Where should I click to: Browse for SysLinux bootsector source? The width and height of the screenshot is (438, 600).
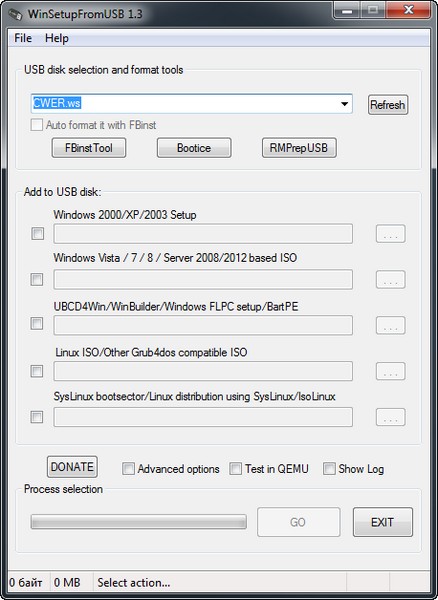(391, 417)
